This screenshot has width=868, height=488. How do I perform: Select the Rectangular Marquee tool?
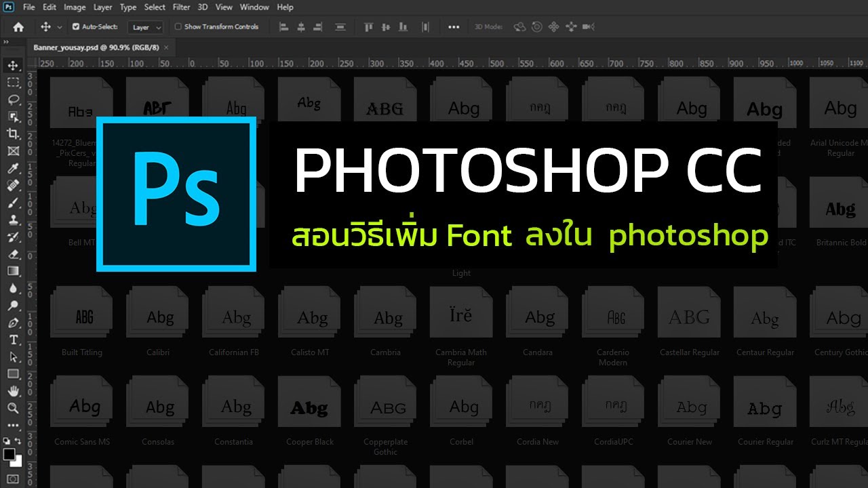(x=13, y=83)
